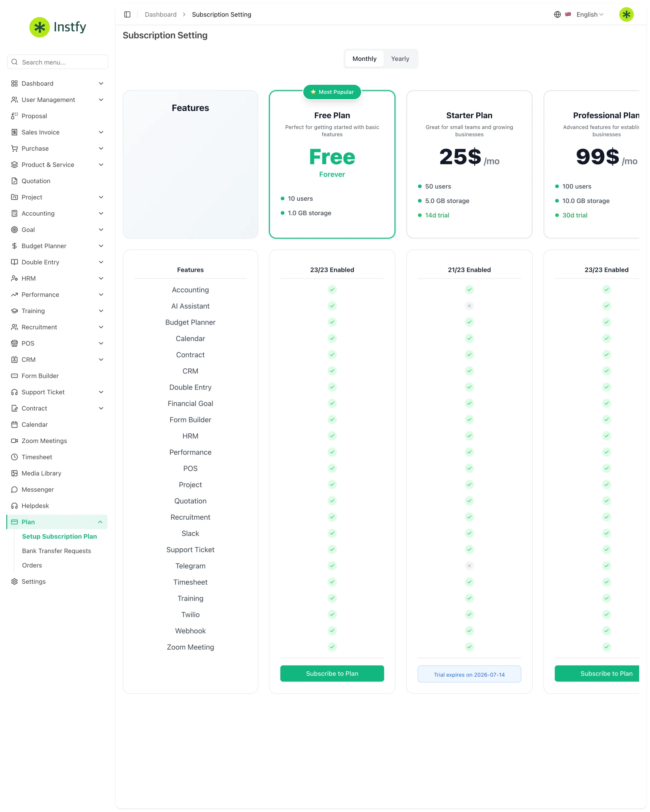Toggle the sidebar collapse icon
650x812 pixels.
(127, 14)
